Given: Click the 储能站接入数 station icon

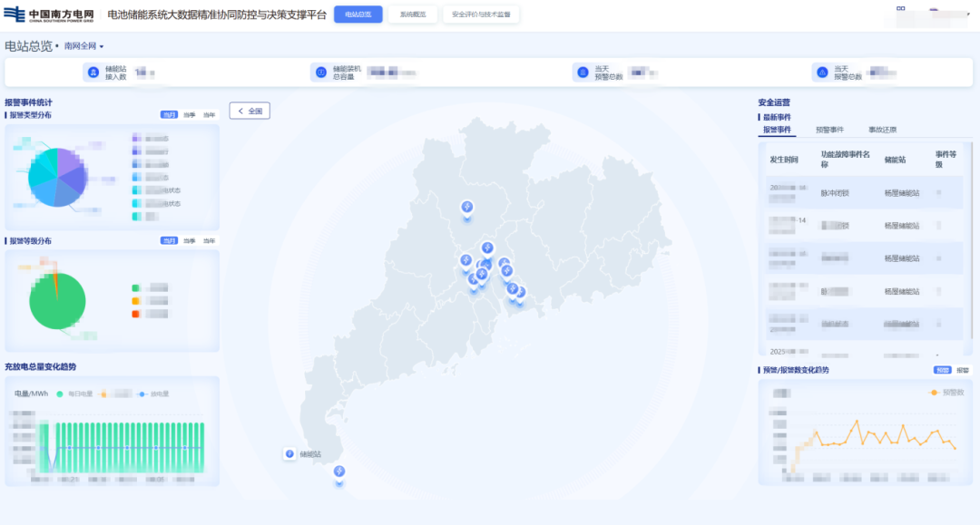Looking at the screenshot, I should (92, 73).
